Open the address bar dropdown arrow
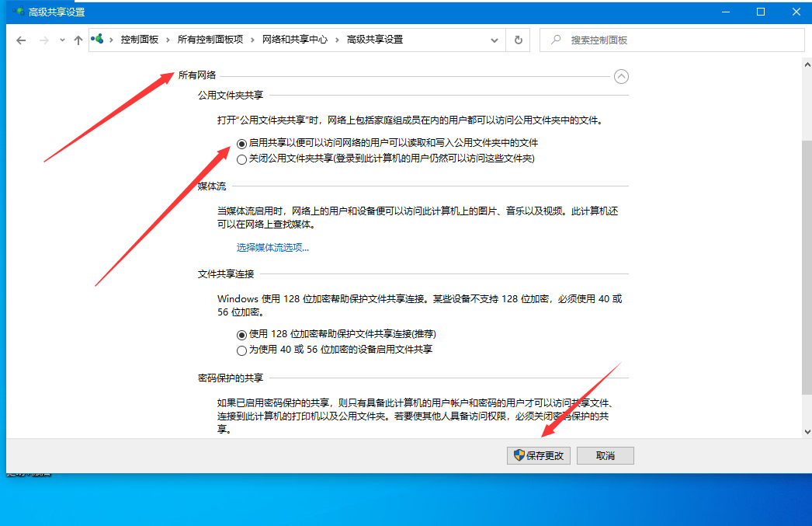The image size is (812, 526). click(x=494, y=40)
